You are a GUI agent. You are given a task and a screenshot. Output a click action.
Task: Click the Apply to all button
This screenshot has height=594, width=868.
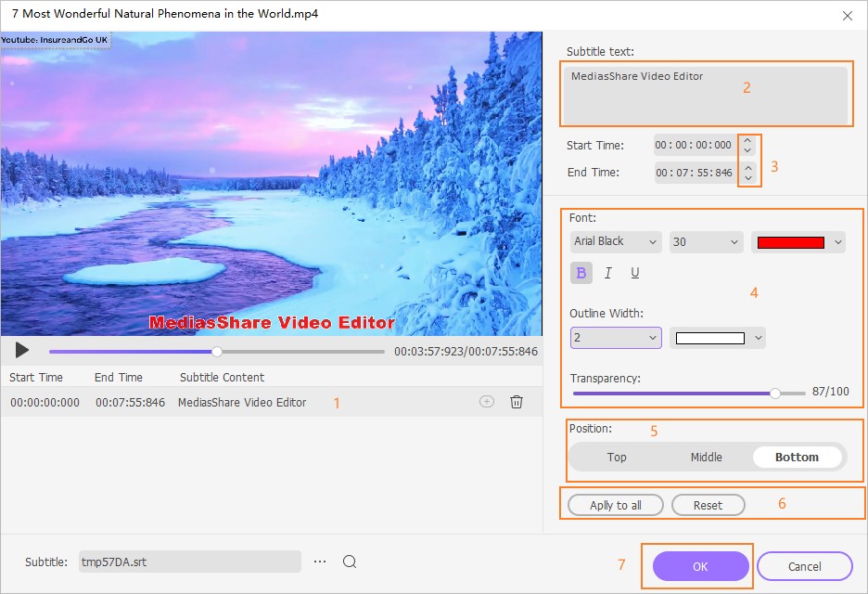click(x=616, y=505)
